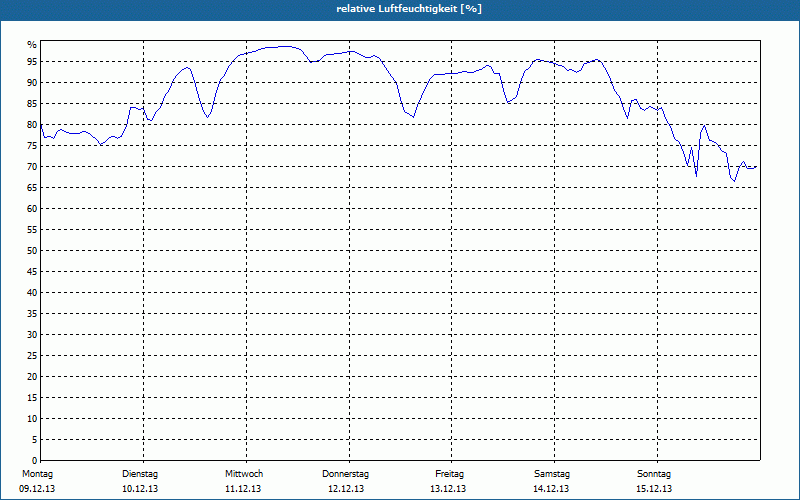Click the y-axis value '10'
Screen dimensions: 800x500
(32, 418)
